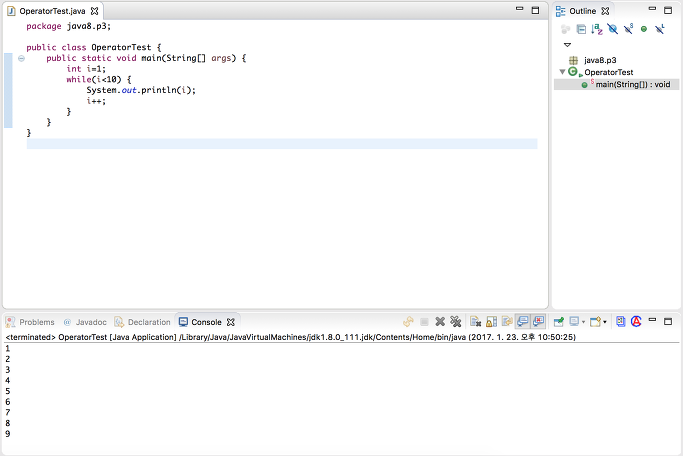Toggle Hide Local Types in Outline

pos(659,29)
